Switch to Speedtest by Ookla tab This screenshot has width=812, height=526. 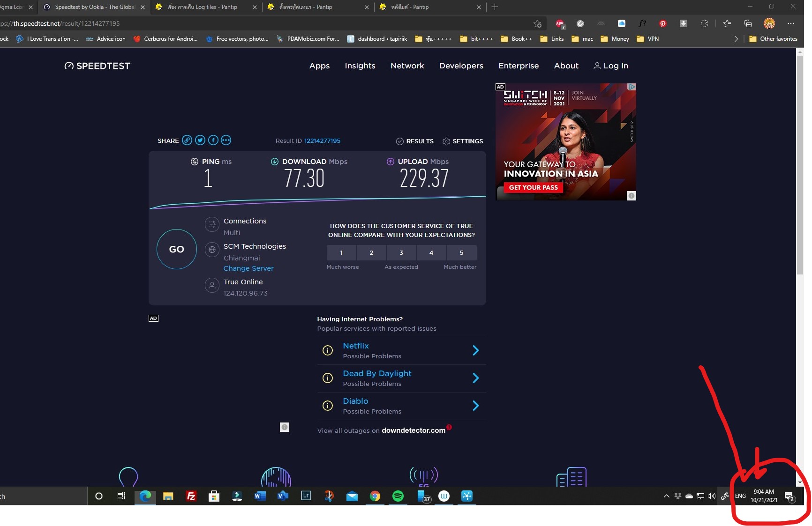pos(94,7)
